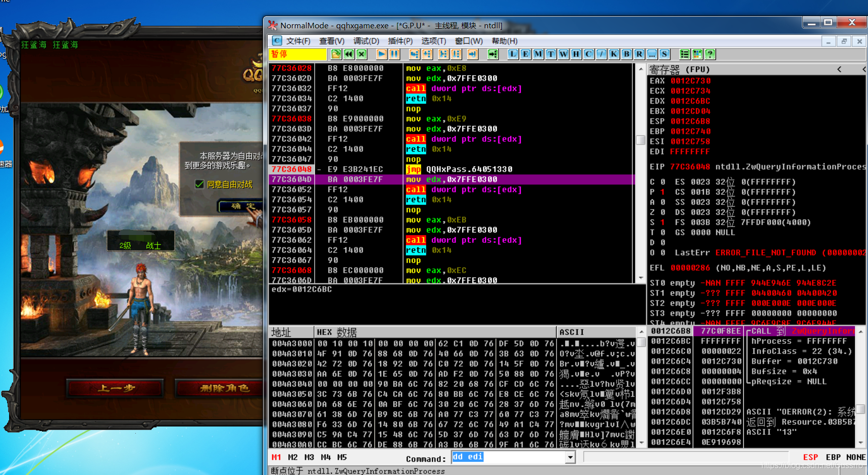Select ESP stack addressing mode
The height and width of the screenshot is (475, 868).
[810, 457]
